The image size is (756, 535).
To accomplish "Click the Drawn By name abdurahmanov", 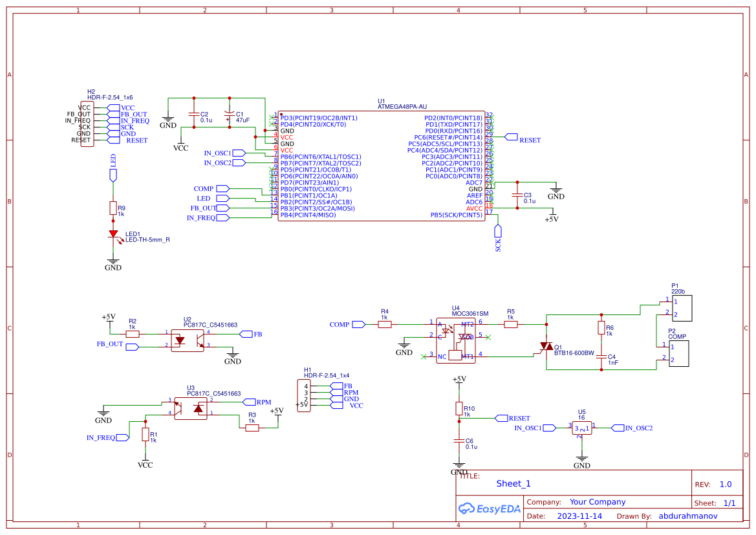I will tap(688, 516).
